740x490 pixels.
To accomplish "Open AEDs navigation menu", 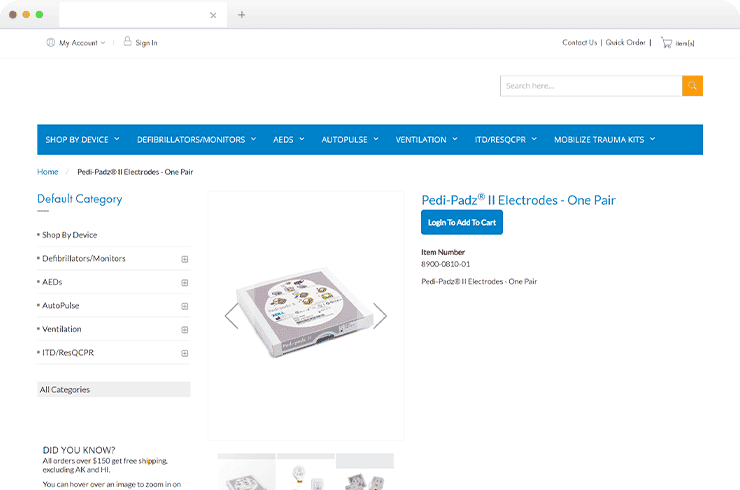I will pos(288,140).
